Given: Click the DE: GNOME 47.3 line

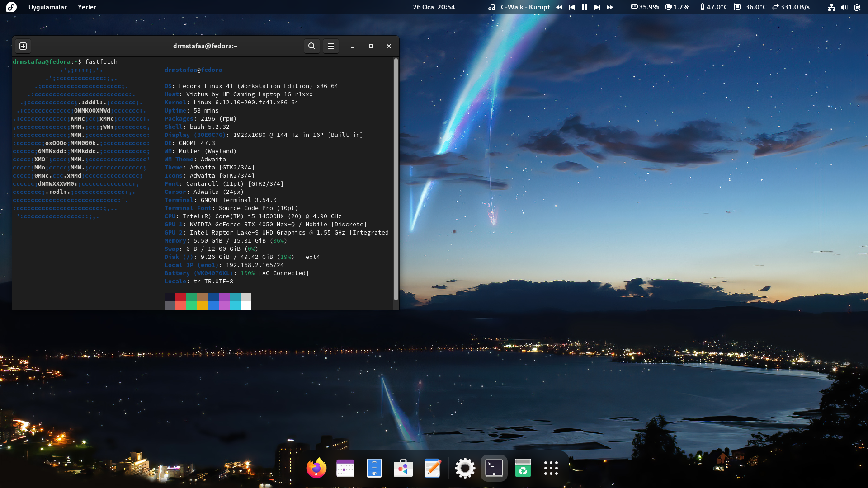Looking at the screenshot, I should pos(190,143).
